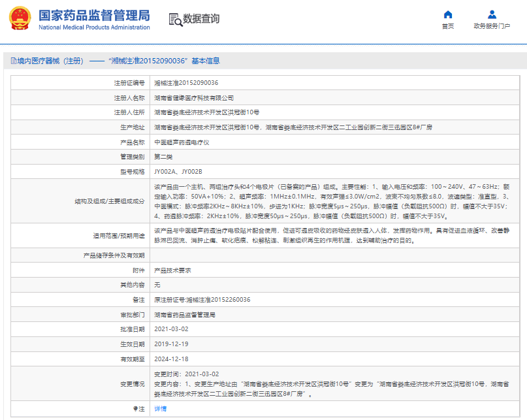Image resolution: width=527 pixels, height=420 pixels.
Task: Click the national emblem logo
Action: [x=20, y=18]
